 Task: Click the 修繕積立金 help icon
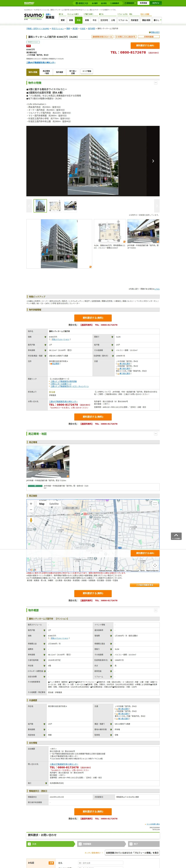tap(44, 644)
